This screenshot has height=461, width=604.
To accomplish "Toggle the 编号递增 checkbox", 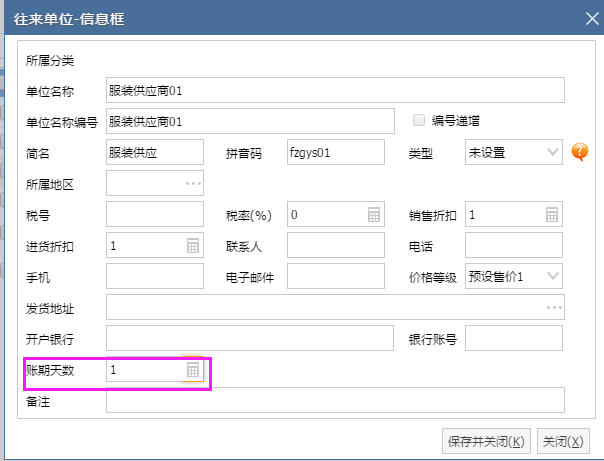I will click(419, 120).
